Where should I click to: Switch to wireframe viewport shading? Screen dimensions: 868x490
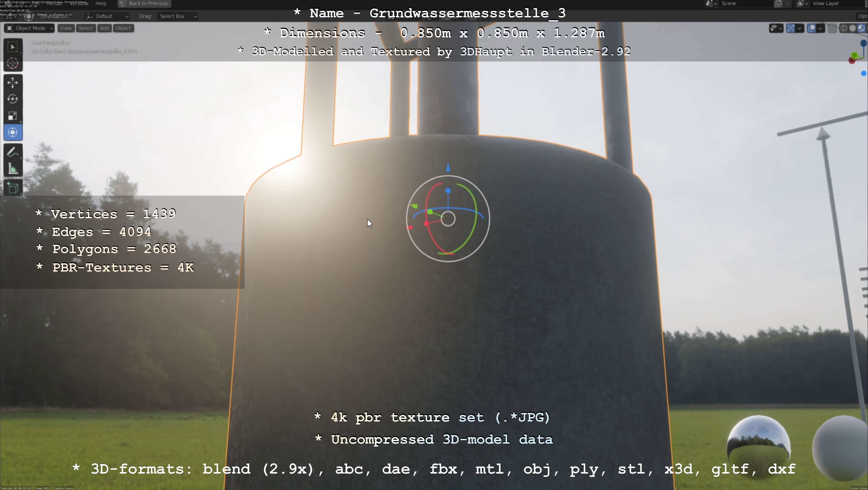(x=844, y=28)
